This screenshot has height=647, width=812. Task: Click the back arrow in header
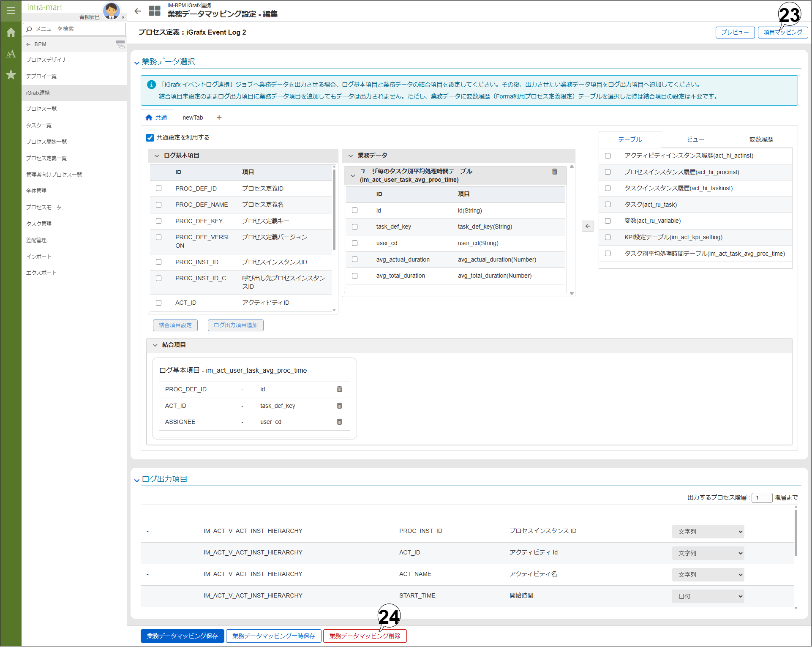click(x=138, y=11)
